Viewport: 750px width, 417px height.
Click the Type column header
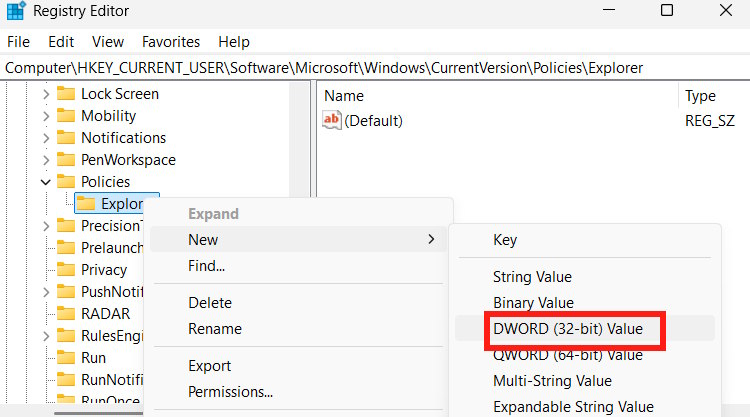700,96
